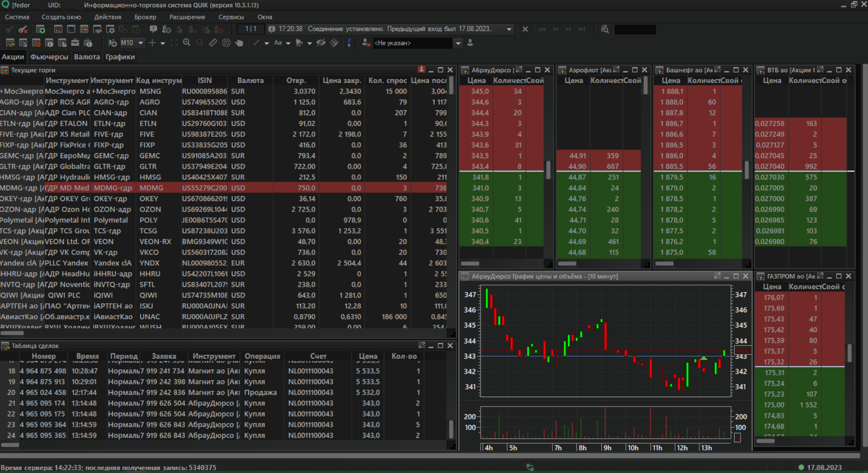Click the Цена закр. column header
Screen dimensions: 868x473
pos(342,80)
